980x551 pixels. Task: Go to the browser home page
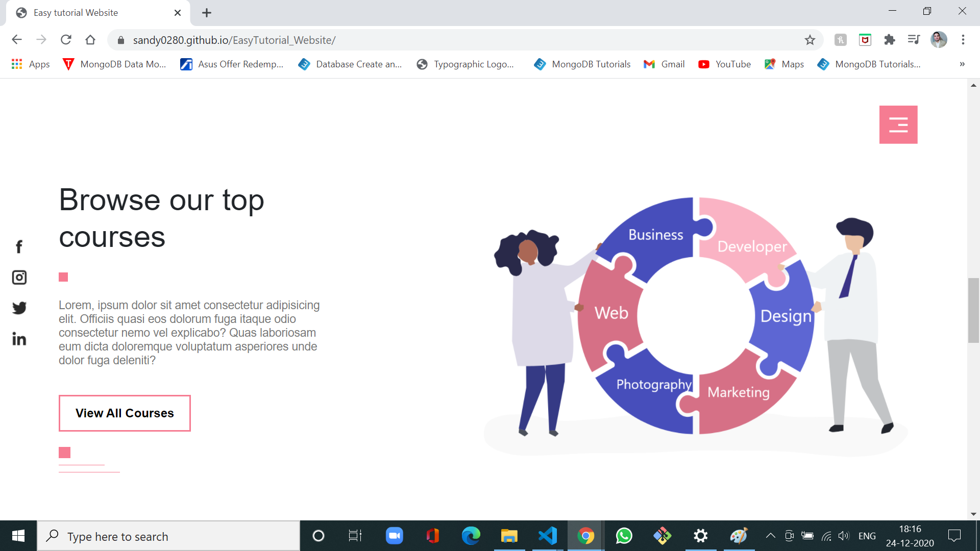coord(90,40)
